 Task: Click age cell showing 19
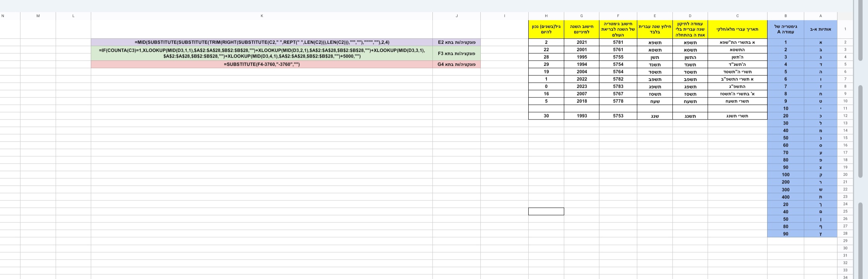546,72
